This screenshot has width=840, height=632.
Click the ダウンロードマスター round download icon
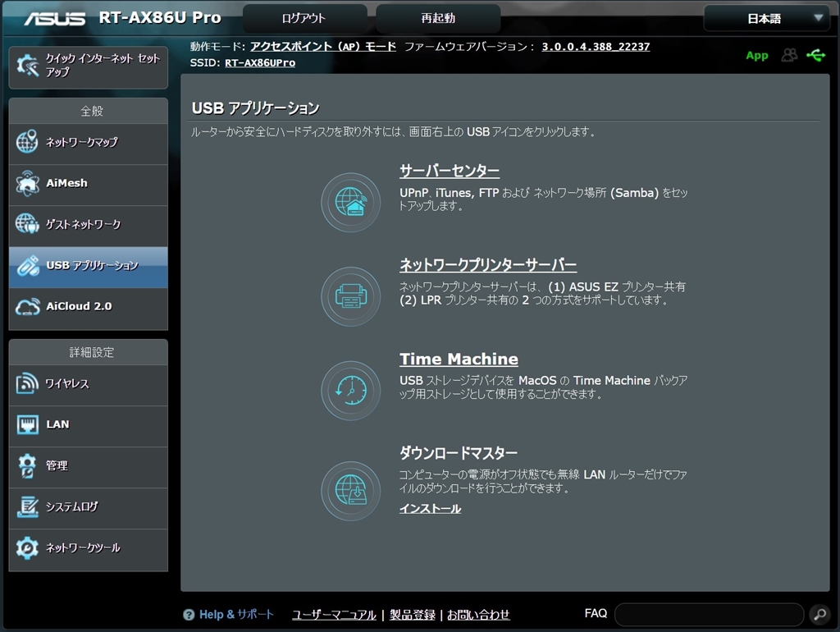(351, 491)
